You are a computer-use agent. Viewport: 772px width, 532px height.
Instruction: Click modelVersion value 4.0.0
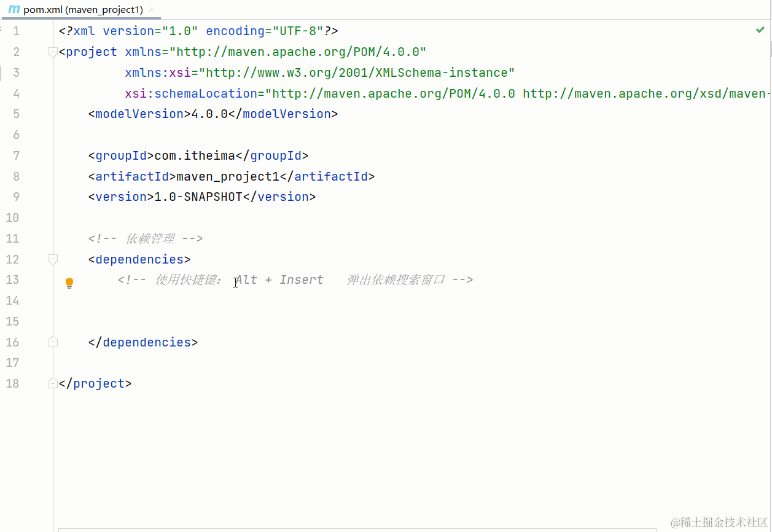[x=209, y=114]
